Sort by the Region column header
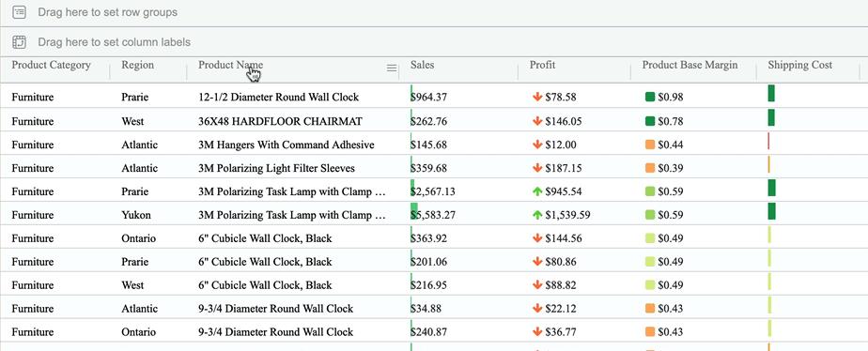Screen dimensions: 868x351 (x=138, y=65)
